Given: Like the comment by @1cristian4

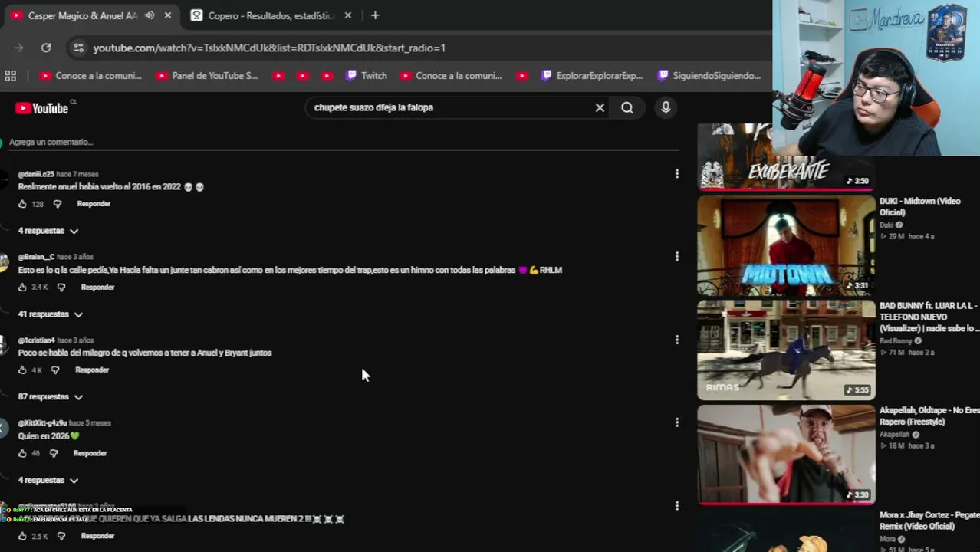Looking at the screenshot, I should click(22, 370).
